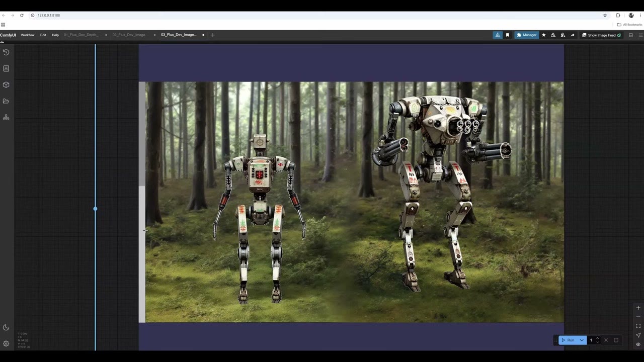Fit view to canvas icon

(638, 326)
